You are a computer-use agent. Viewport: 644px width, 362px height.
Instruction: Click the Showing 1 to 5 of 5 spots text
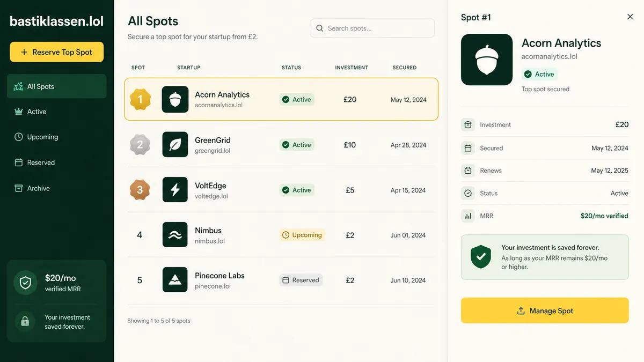159,321
